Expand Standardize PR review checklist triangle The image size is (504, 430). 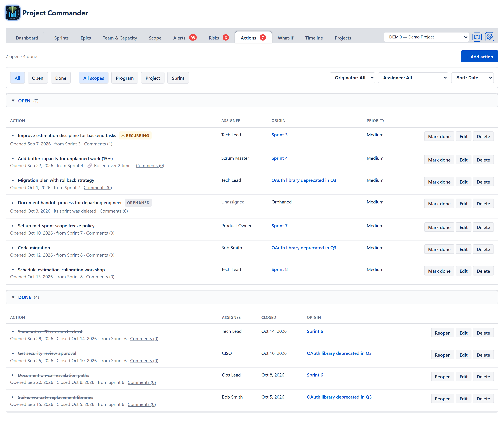[13, 331]
